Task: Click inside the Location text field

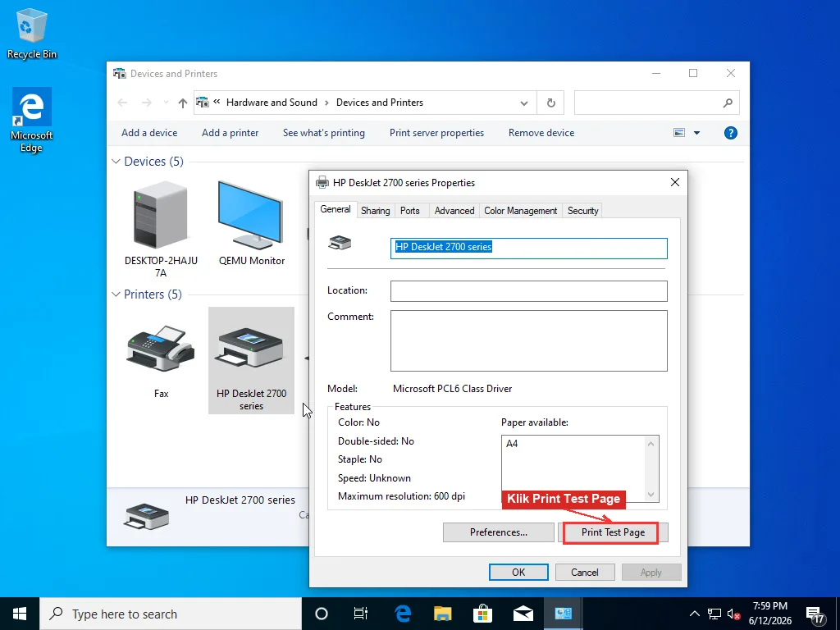Action: (x=529, y=291)
